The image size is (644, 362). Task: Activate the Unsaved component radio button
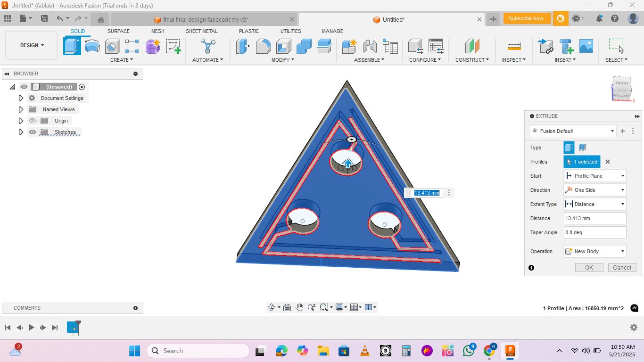82,87
